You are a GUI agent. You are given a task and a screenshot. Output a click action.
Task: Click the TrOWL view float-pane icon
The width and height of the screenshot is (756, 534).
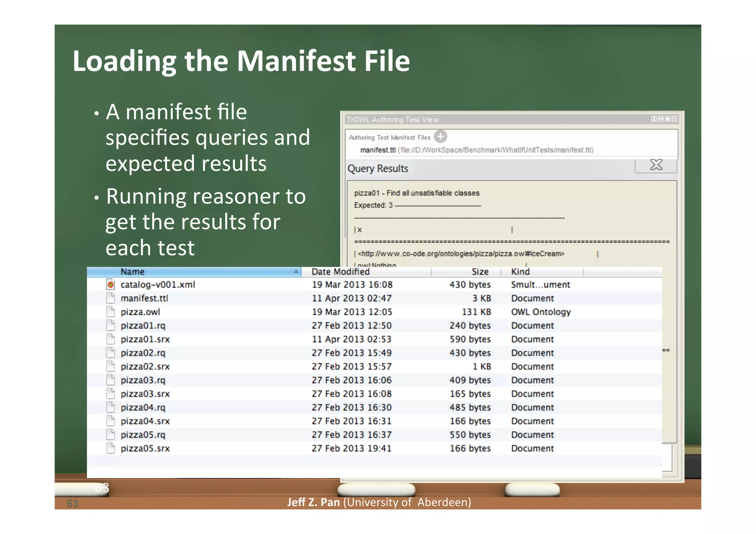668,119
